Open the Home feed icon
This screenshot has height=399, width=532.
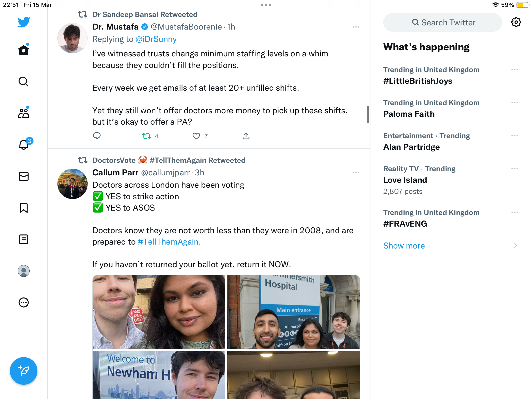click(x=24, y=50)
